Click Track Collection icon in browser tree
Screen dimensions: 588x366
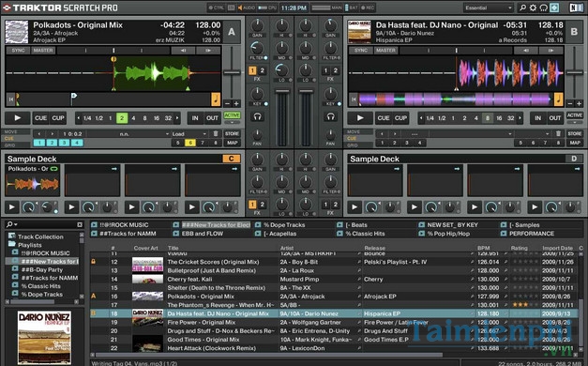(12, 236)
